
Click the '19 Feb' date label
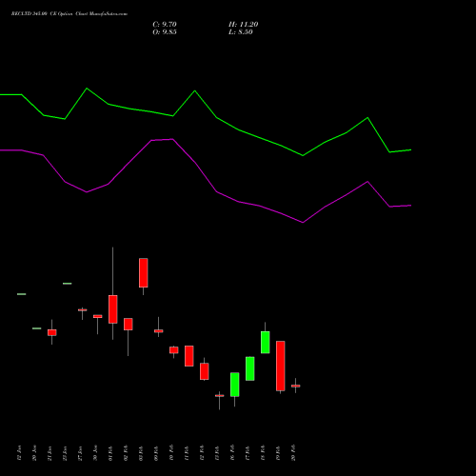click(x=278, y=453)
